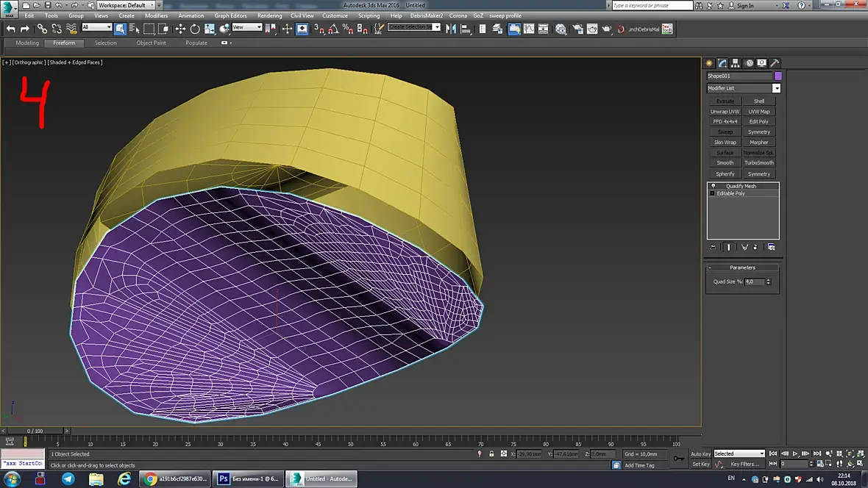Open the Modifier List dropdown

pyautogui.click(x=775, y=88)
